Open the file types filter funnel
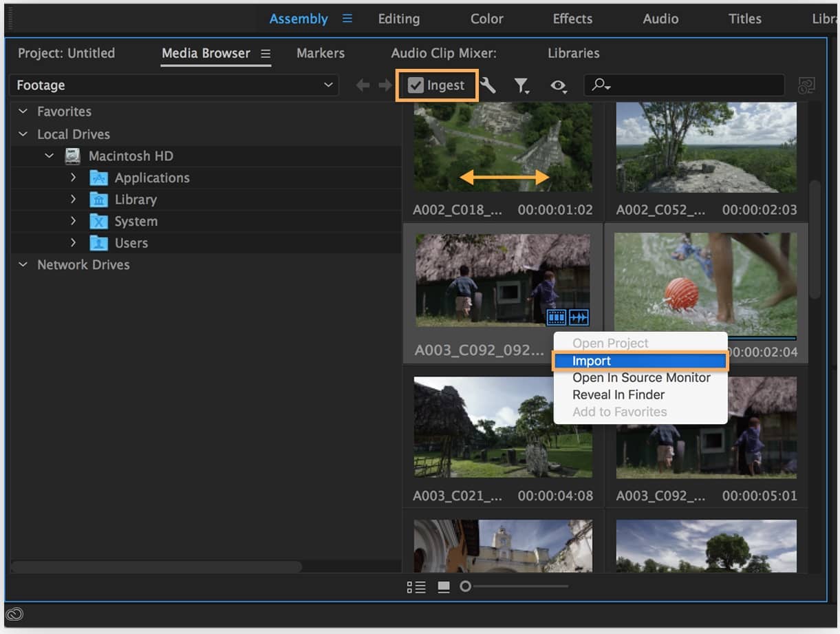The height and width of the screenshot is (634, 840). pyautogui.click(x=521, y=85)
